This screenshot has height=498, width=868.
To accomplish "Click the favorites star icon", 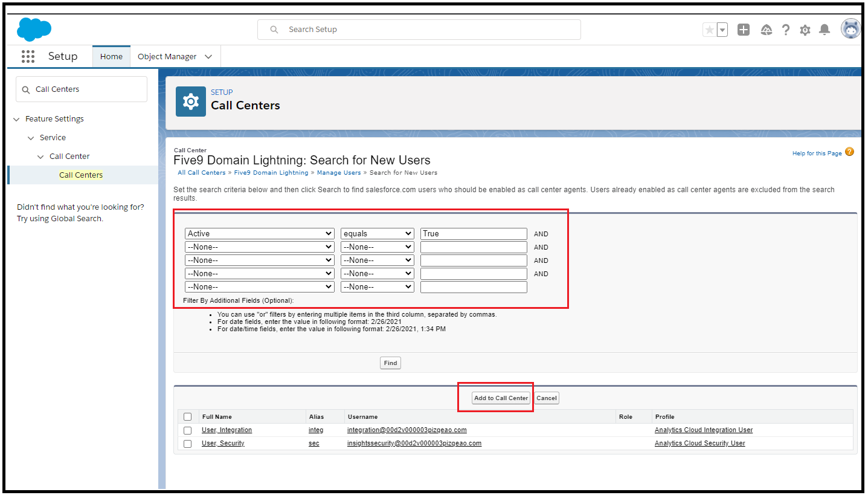I will (709, 30).
